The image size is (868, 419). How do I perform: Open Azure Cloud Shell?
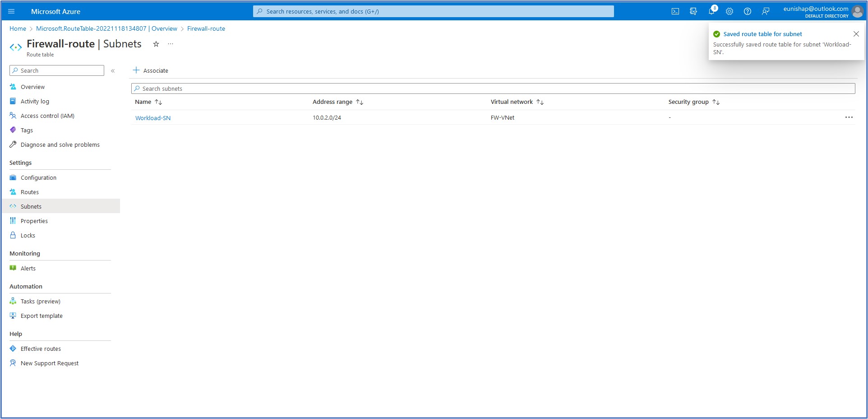675,11
